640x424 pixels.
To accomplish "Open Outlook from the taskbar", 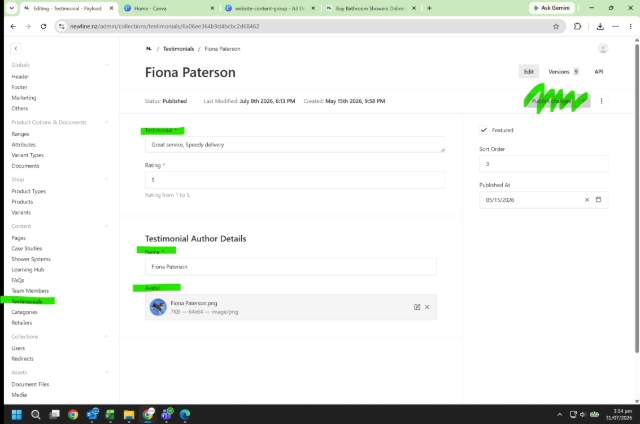I will (92, 415).
